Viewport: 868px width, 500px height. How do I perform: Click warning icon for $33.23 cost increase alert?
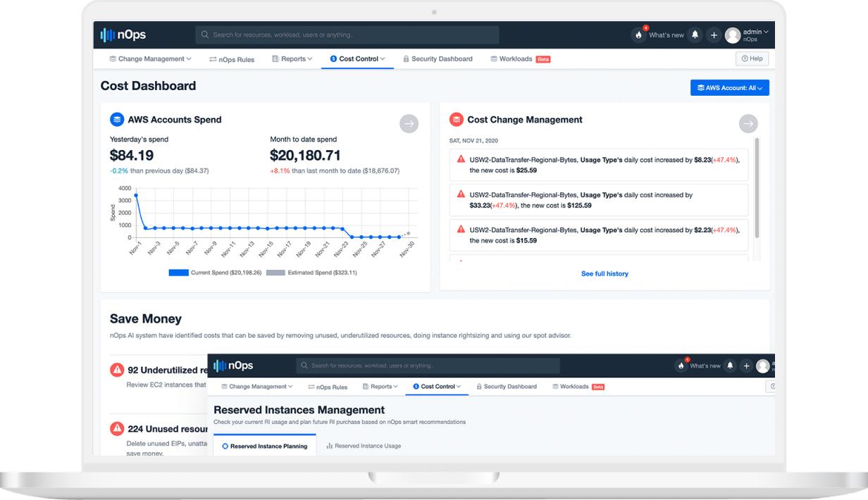pos(461,194)
